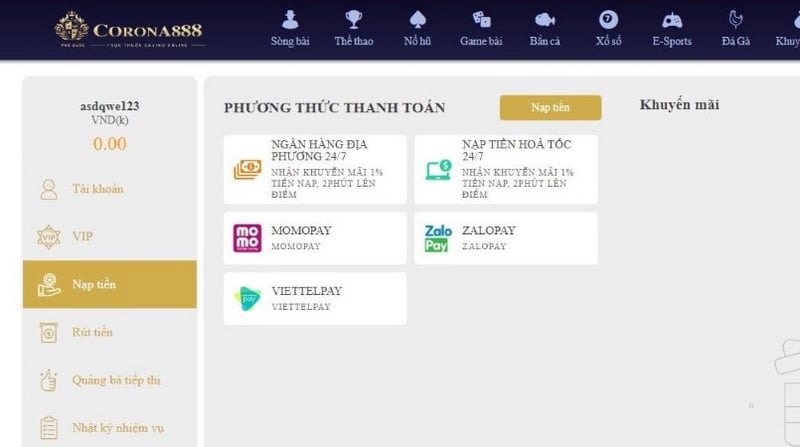The width and height of the screenshot is (800, 447).
Task: Open Quảng bá tiếp thị menu item
Action: click(116, 380)
